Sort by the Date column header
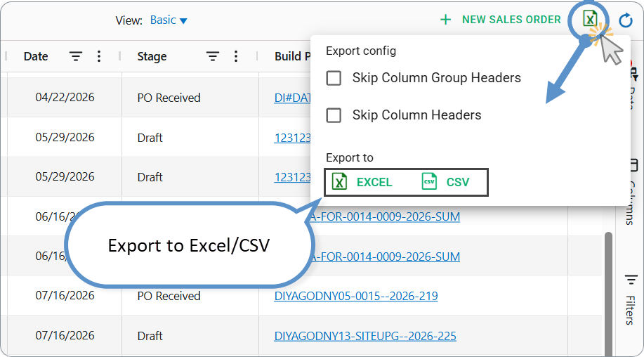The image size is (644, 357). (36, 56)
